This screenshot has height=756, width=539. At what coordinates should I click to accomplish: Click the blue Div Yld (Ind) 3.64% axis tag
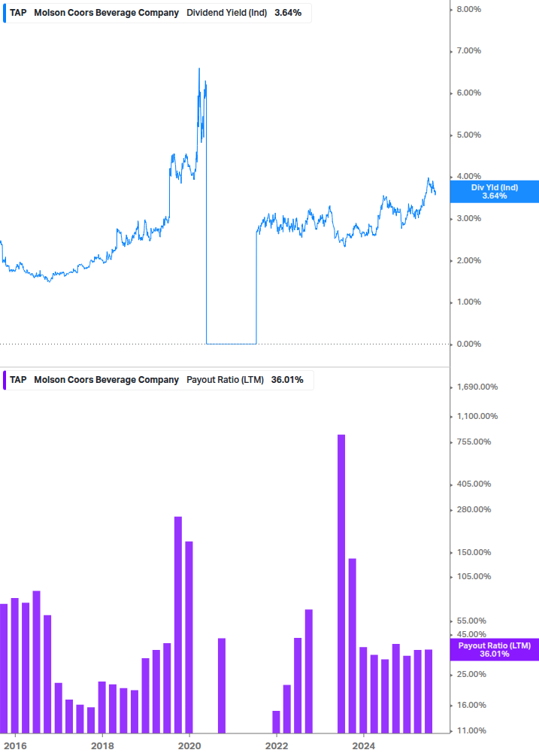click(494, 191)
